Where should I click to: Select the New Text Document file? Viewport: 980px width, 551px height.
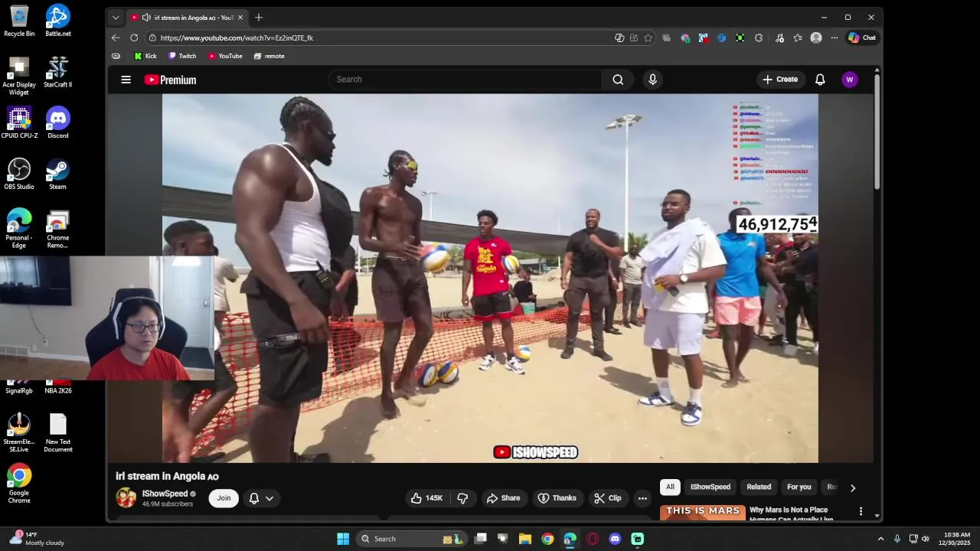pos(58,433)
